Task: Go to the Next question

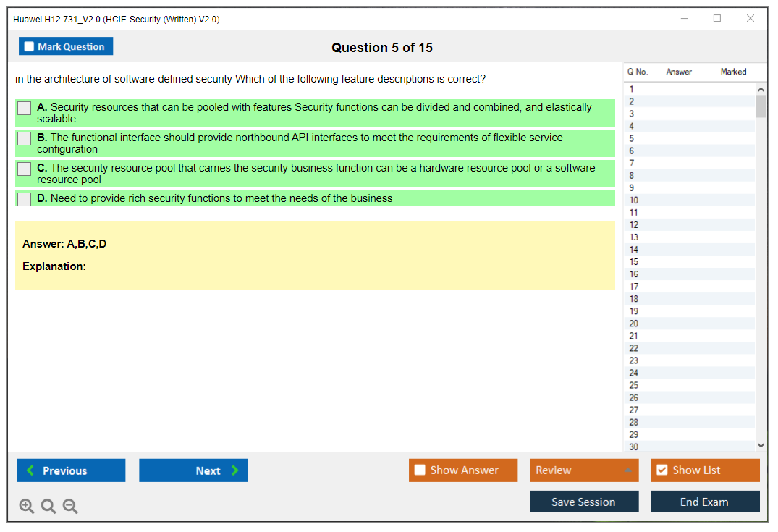Action: click(x=193, y=470)
